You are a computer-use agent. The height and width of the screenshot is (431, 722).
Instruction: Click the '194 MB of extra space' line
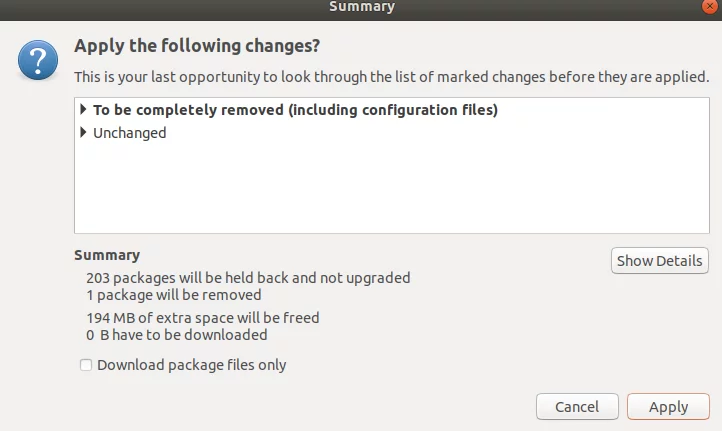click(203, 318)
